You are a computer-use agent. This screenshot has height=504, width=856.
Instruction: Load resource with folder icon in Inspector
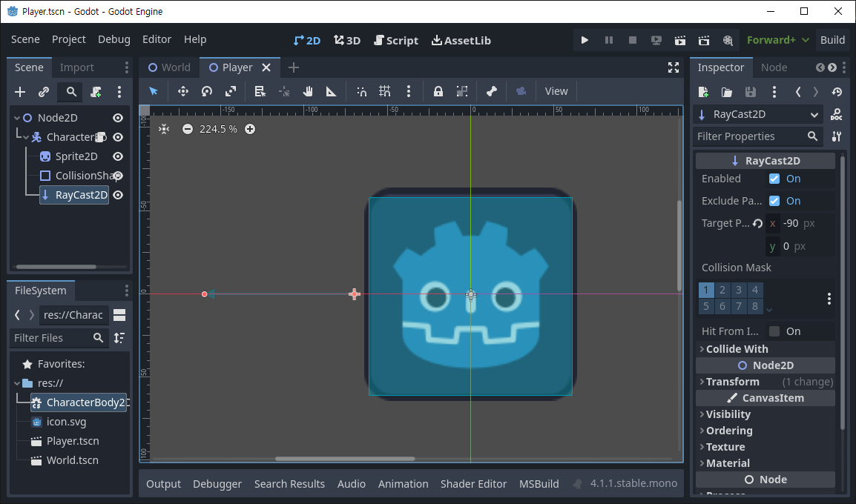point(727,92)
